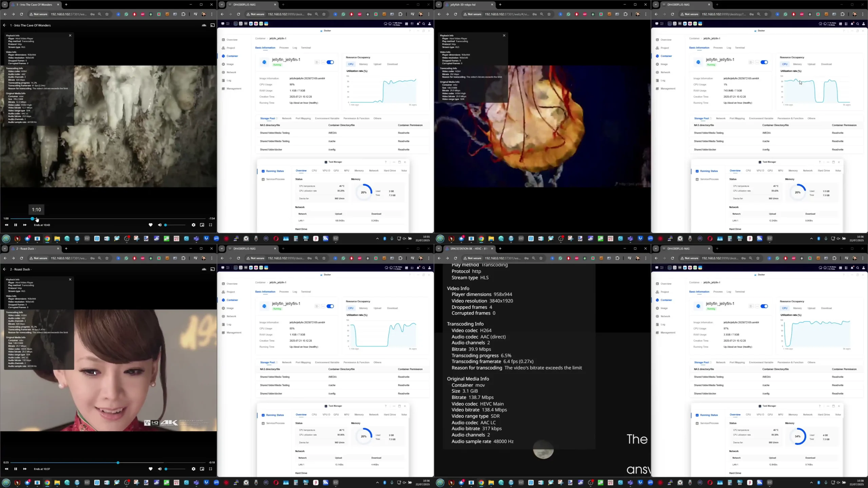
Task: Enter fullscreen in Cave Of Wonders player
Action: click(211, 225)
